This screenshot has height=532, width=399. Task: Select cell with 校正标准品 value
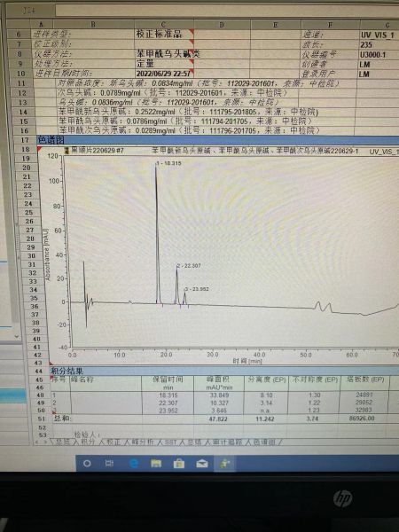(x=164, y=34)
